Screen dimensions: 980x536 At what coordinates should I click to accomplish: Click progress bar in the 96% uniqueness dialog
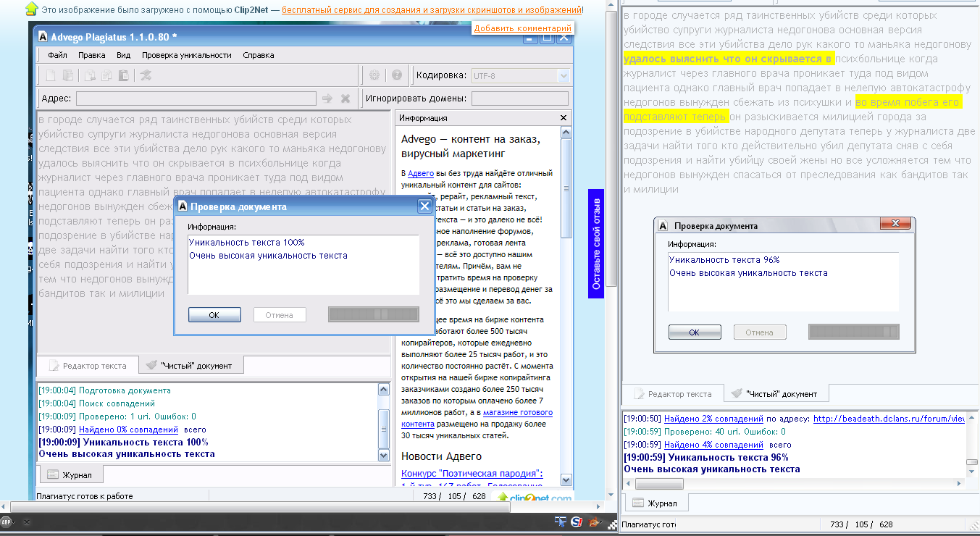[854, 332]
